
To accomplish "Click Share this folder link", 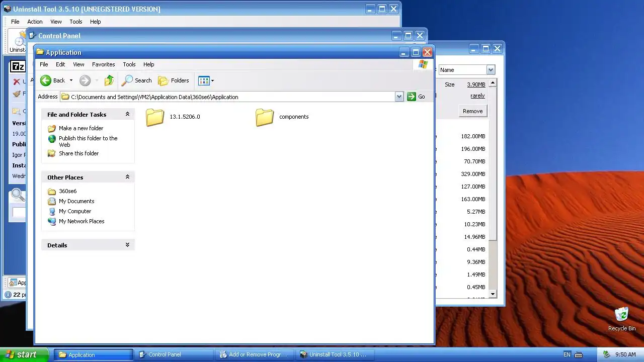I will (78, 153).
